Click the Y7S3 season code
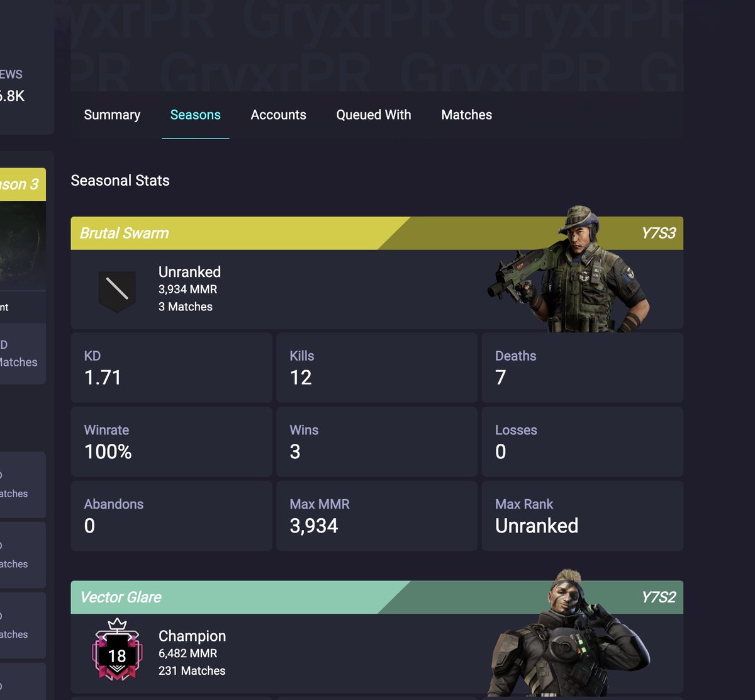 [658, 233]
